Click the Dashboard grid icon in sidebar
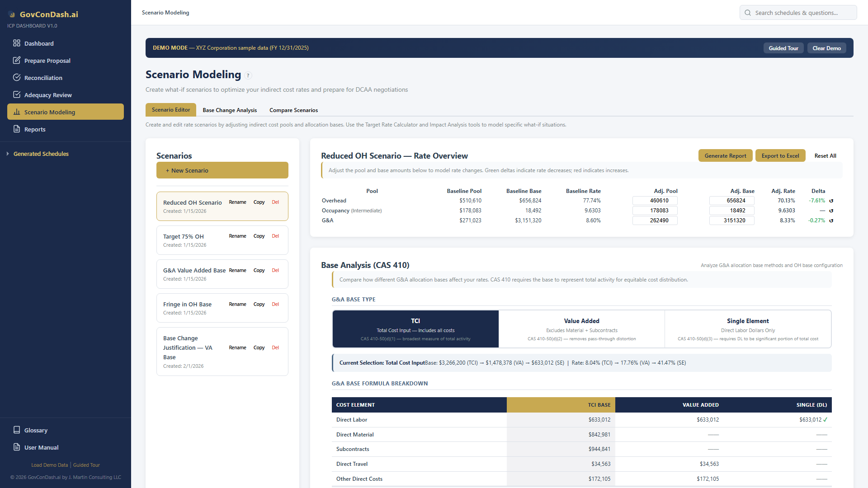 (17, 43)
